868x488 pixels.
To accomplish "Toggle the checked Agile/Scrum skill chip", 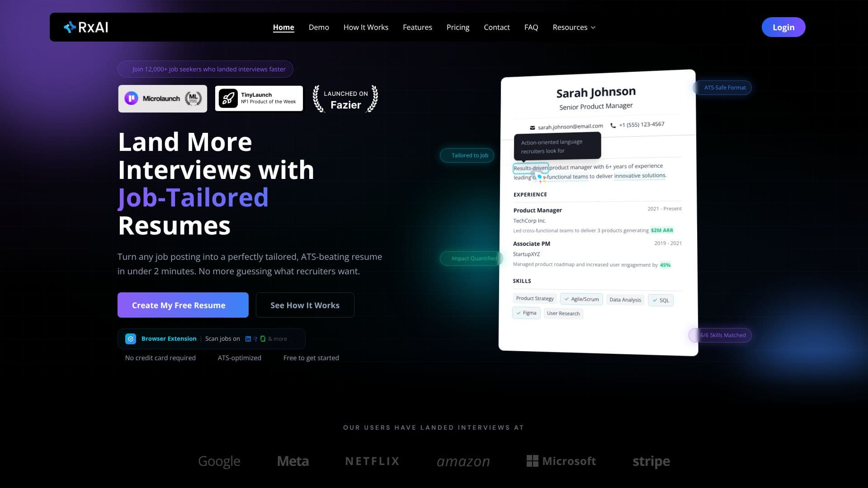I will coord(581,299).
